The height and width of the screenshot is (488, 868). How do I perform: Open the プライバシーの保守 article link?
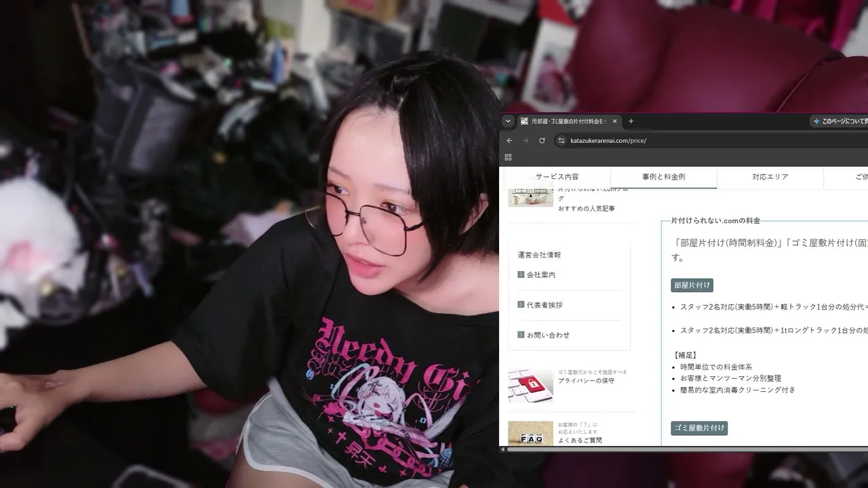[587, 381]
